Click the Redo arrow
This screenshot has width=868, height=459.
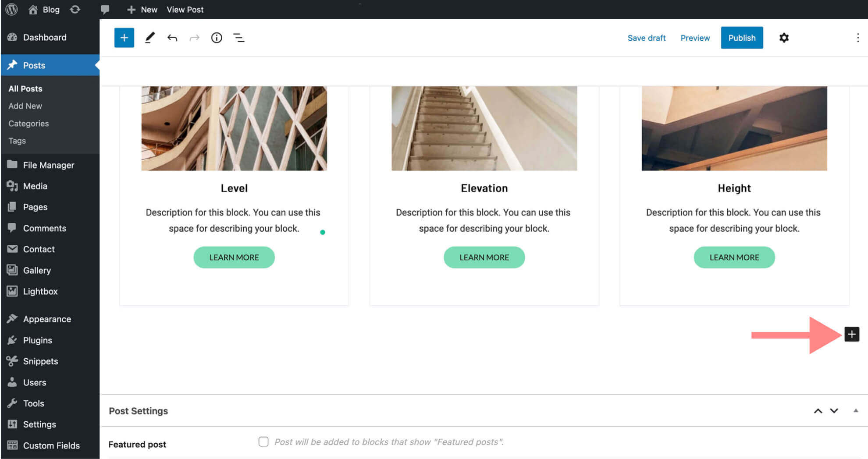pos(194,38)
